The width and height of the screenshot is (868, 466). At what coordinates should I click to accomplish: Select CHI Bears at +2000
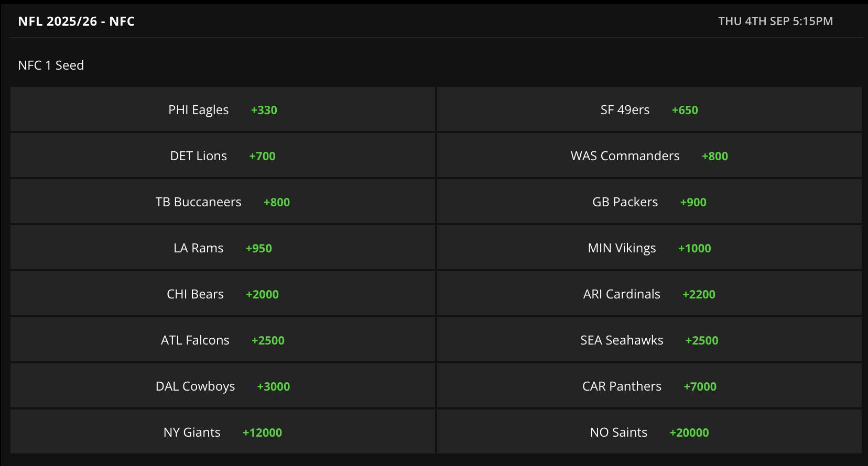pos(223,294)
